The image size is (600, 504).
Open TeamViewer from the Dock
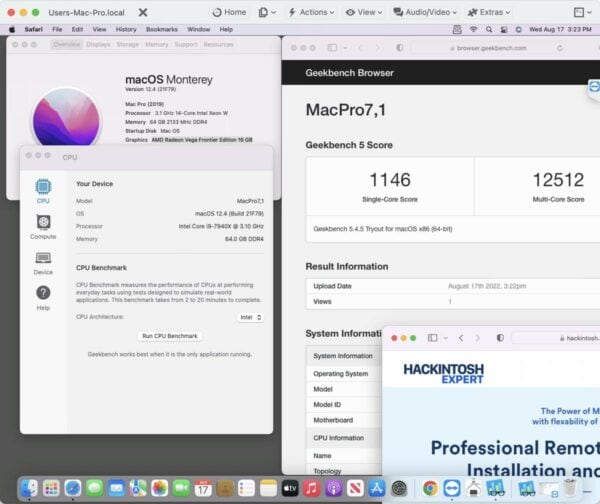452,488
